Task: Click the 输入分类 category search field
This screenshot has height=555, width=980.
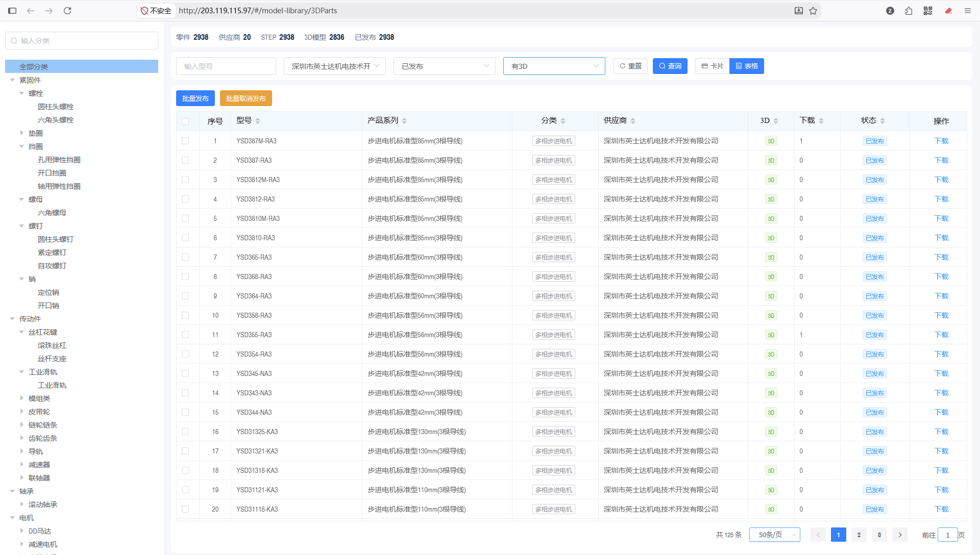Action: click(82, 41)
